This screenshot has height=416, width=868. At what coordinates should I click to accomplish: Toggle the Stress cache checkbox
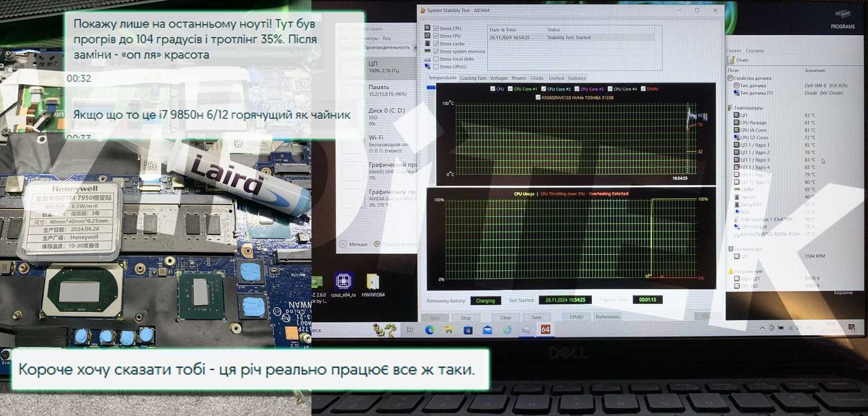(436, 43)
